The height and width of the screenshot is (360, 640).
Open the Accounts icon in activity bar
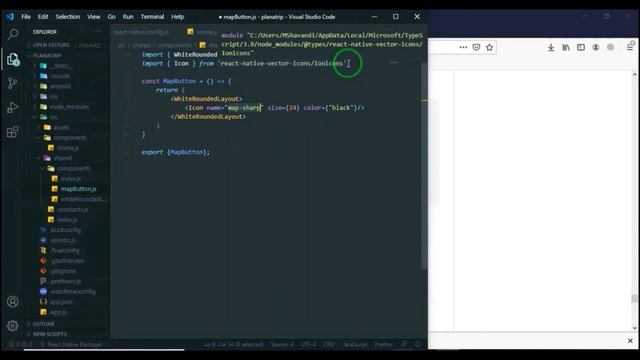pyautogui.click(x=13, y=302)
